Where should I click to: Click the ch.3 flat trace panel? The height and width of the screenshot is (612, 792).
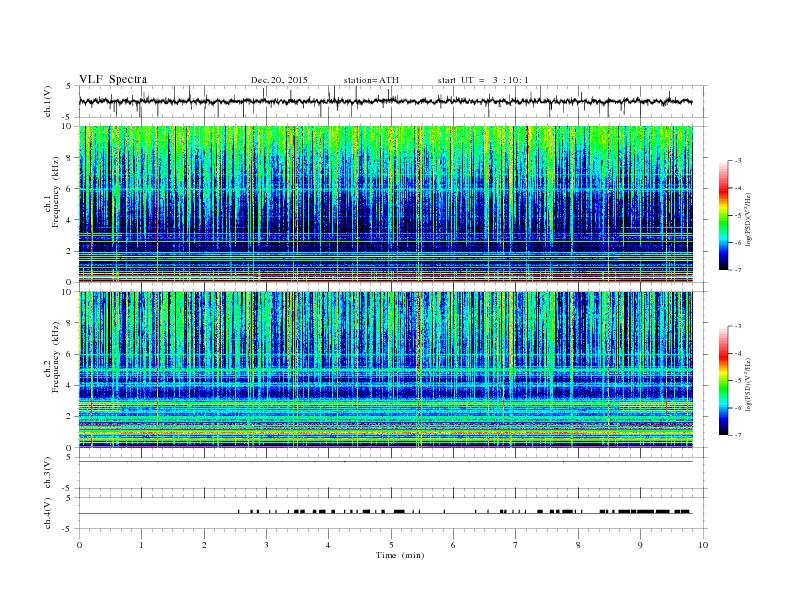pos(392,473)
